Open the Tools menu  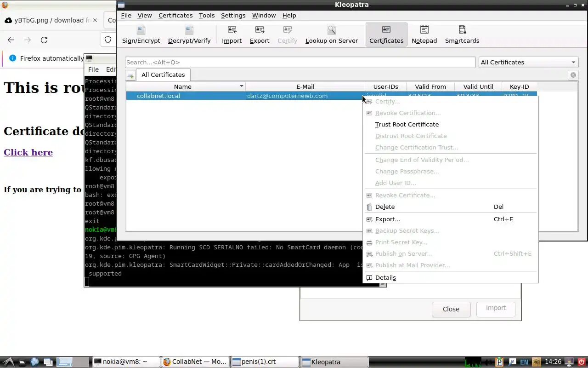tap(207, 15)
